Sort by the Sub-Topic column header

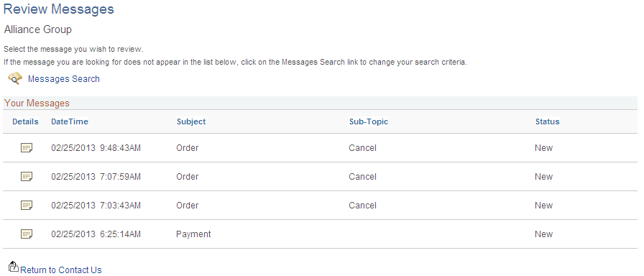coord(369,121)
